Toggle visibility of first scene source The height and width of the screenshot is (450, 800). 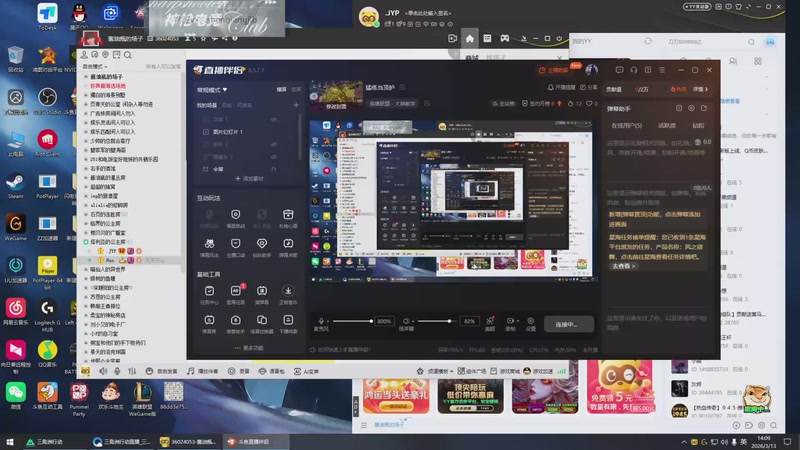click(x=274, y=119)
